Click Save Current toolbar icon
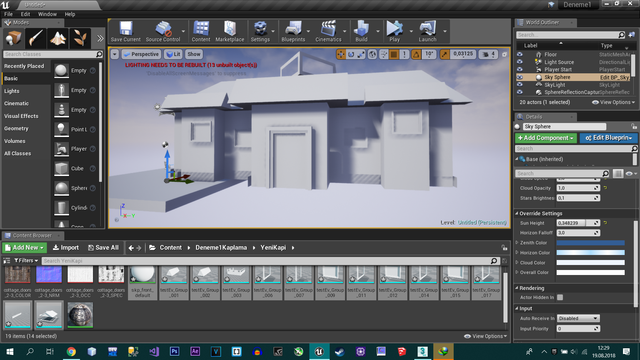This screenshot has width=640, height=360. [125, 31]
